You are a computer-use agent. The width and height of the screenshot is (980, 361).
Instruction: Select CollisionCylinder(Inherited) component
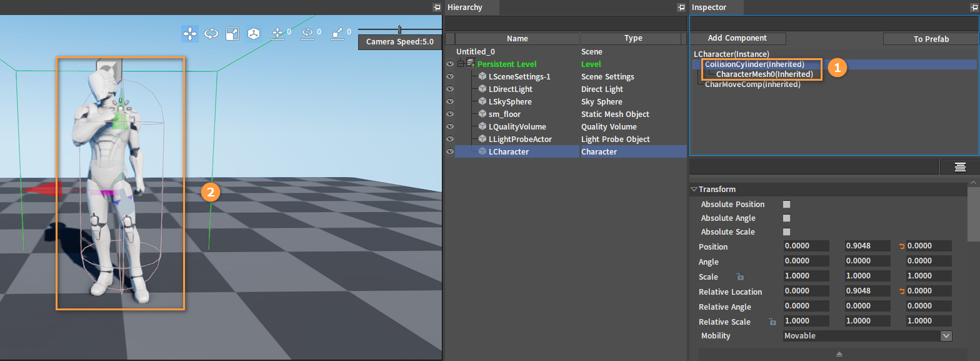(754, 64)
